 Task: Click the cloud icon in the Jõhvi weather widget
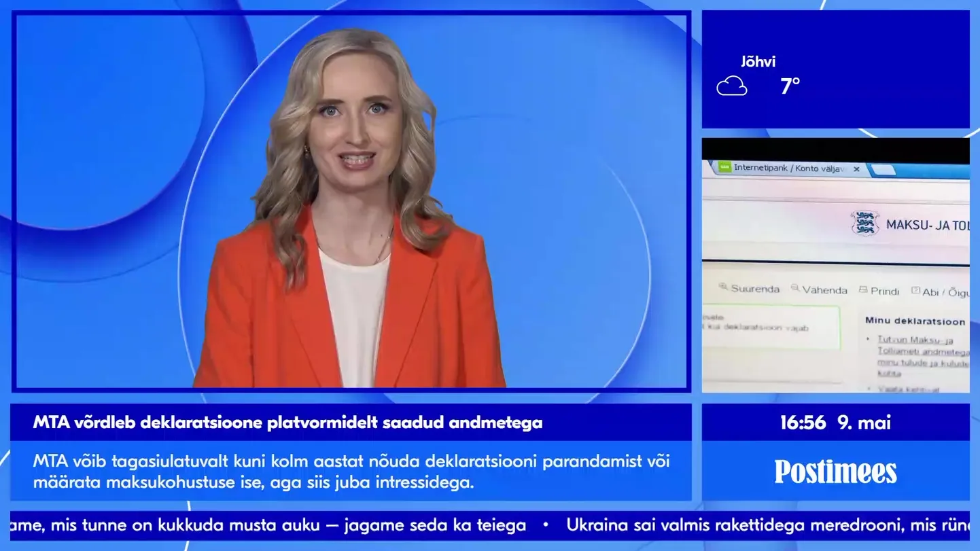coord(732,86)
